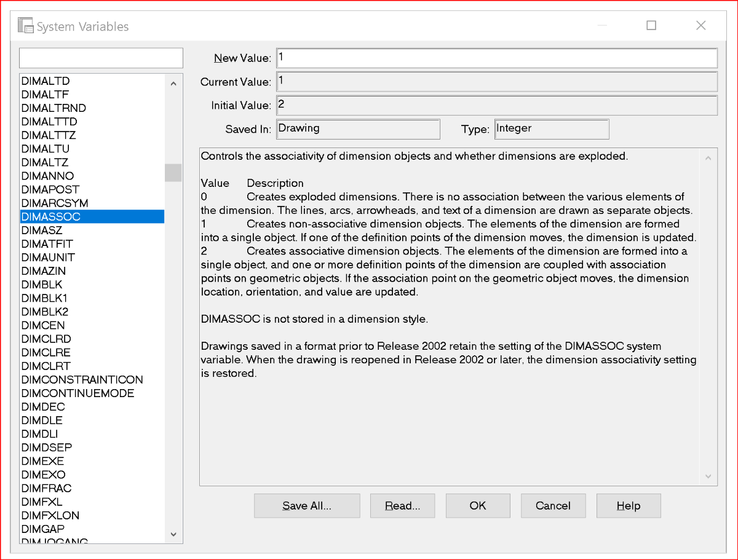Select DIMDSEP variable
This screenshot has height=560, width=738.
tap(92, 447)
